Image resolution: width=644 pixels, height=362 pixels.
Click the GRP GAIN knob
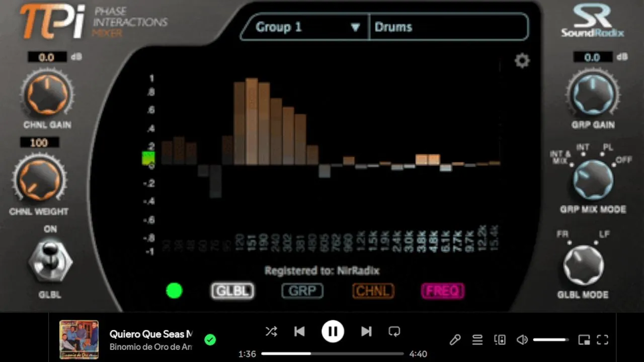[x=593, y=94]
